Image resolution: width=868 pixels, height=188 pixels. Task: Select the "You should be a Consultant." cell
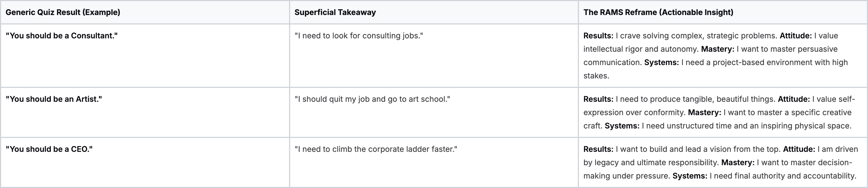62,36
